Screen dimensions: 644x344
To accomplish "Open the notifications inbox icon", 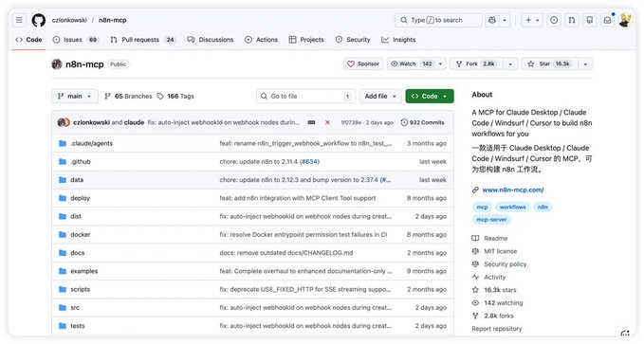I will (x=607, y=20).
